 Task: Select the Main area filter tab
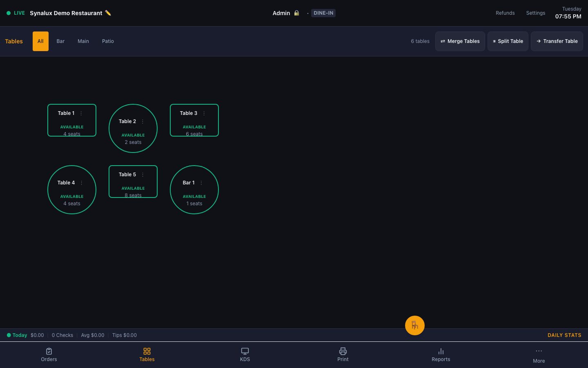click(83, 41)
